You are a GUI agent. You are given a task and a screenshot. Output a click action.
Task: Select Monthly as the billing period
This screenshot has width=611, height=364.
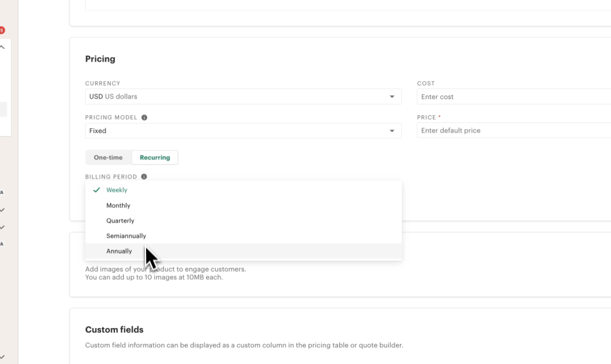coord(118,205)
